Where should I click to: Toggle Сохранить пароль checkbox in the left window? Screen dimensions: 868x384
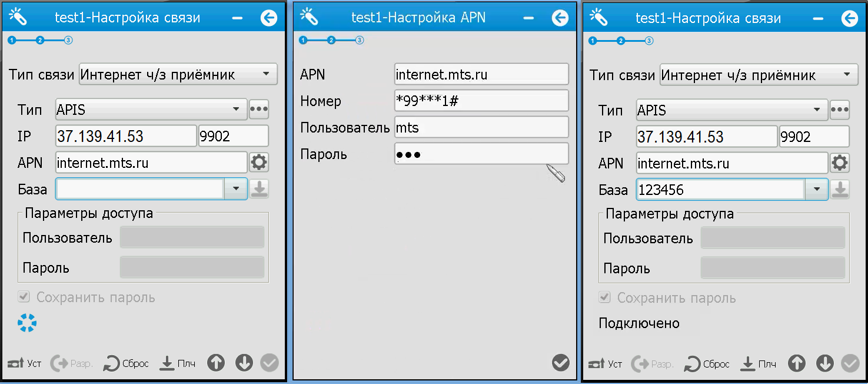(x=24, y=297)
